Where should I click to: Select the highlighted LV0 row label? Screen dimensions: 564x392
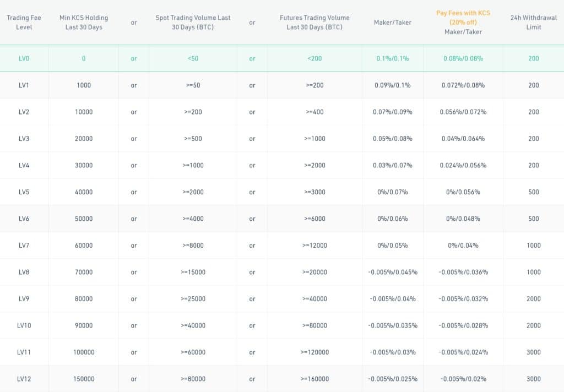click(24, 58)
